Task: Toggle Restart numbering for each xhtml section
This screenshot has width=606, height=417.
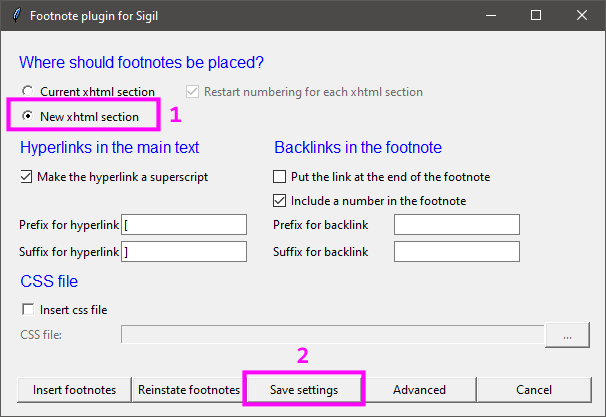Action: click(x=192, y=92)
